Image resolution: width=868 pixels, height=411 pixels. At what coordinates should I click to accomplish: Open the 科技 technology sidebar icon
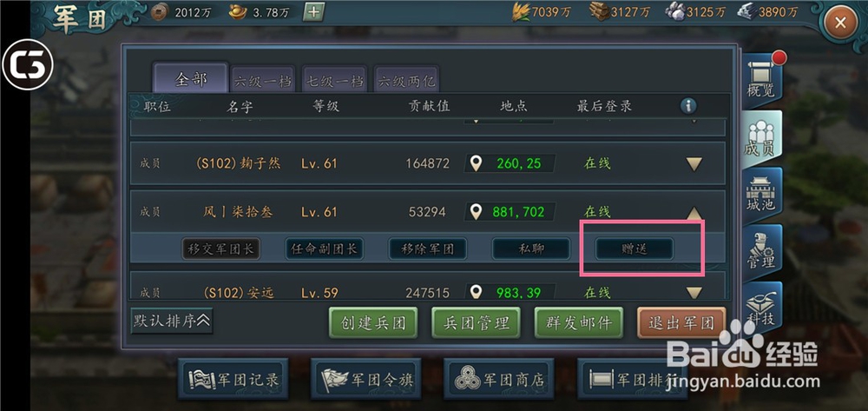point(761,307)
